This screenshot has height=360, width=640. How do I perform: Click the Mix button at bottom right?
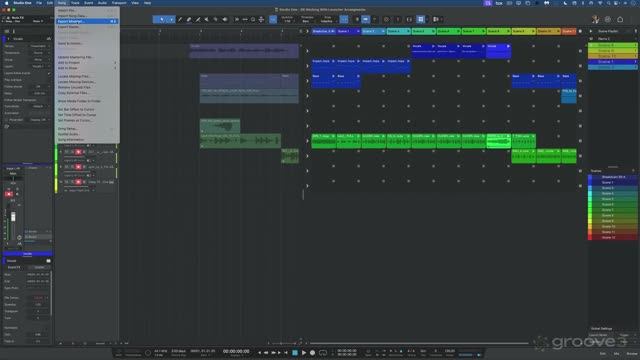coord(616,353)
